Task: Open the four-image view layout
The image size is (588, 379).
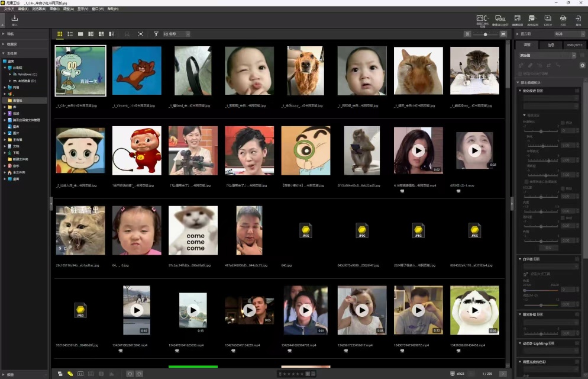Action: pyautogui.click(x=101, y=34)
